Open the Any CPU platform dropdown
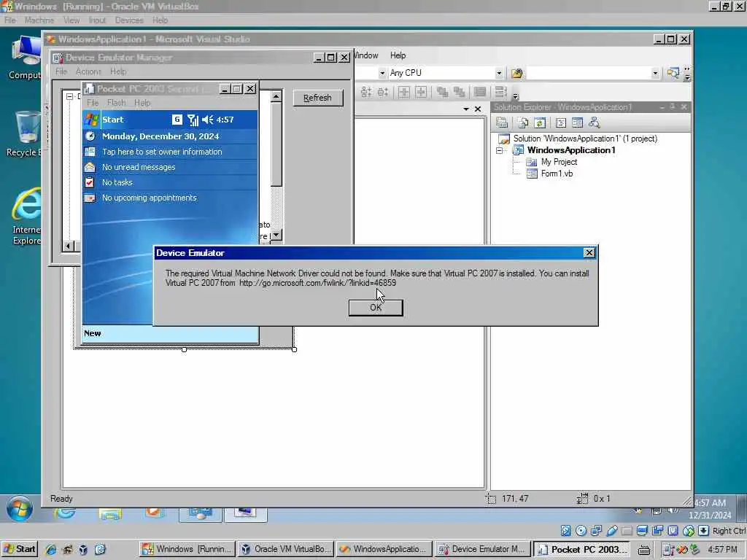 click(x=499, y=73)
